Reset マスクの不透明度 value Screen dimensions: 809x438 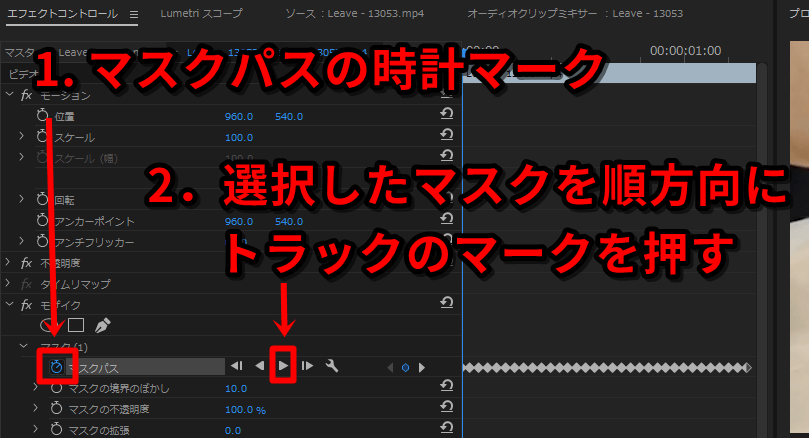point(447,407)
